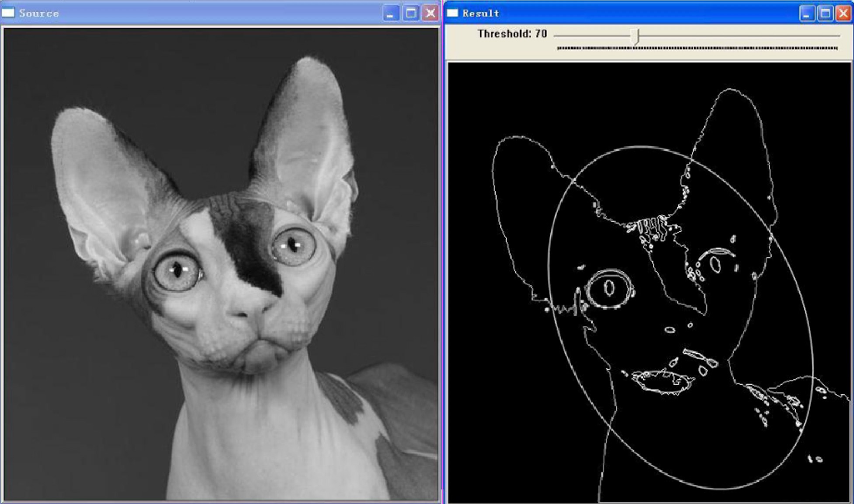Viewport: 854px width, 504px height.
Task: Click the Source window's title bar icon
Action: click(x=8, y=13)
